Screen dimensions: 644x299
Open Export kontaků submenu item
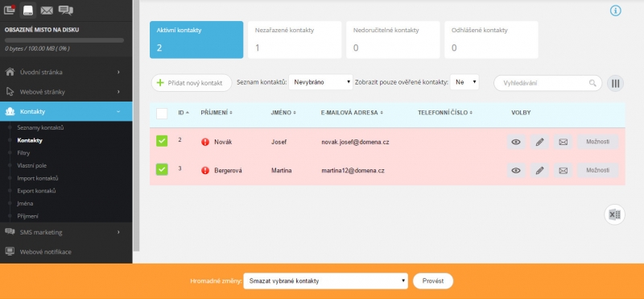coord(36,191)
